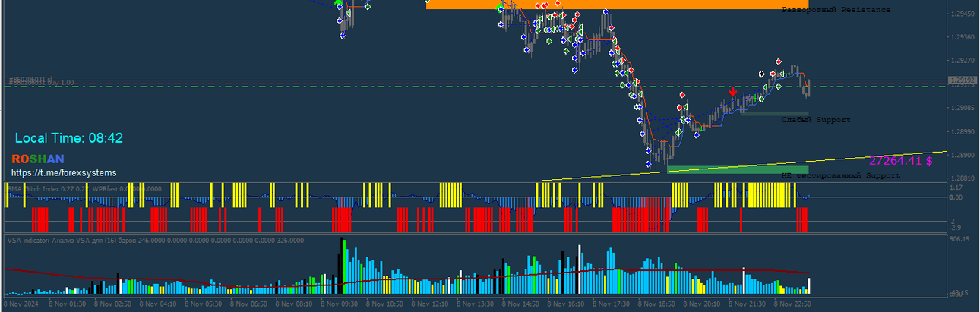Click the 1.28900 price axis label

[x=963, y=155]
